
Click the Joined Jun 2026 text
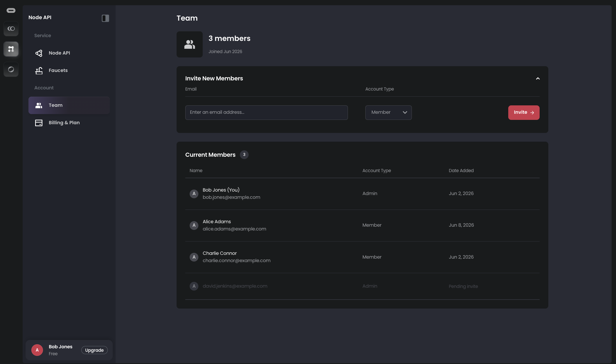point(225,52)
